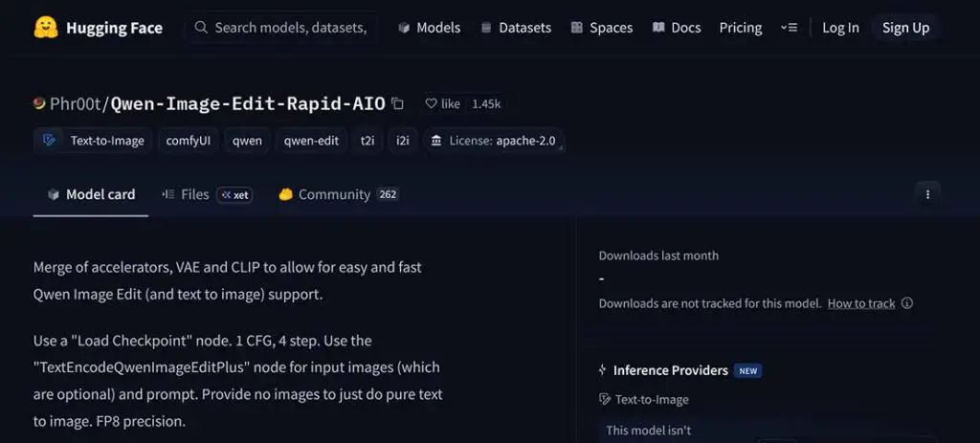Click the license building icon
Image resolution: width=980 pixels, height=443 pixels.
pos(436,141)
